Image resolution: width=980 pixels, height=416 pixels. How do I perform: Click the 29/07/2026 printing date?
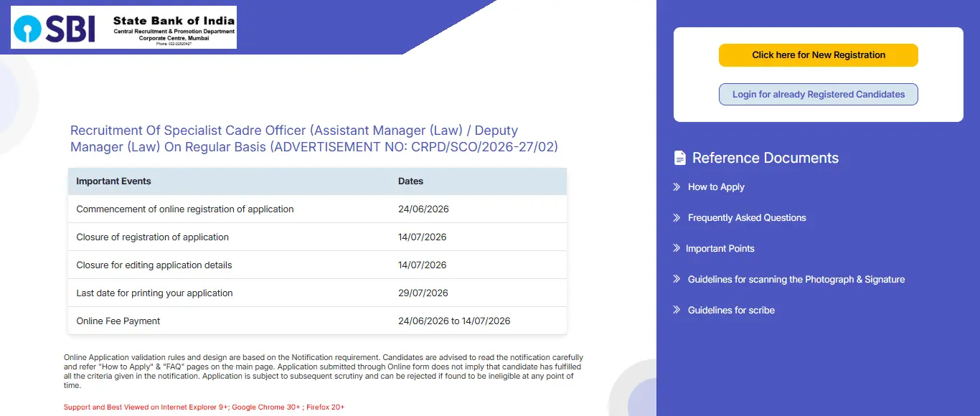pos(423,293)
